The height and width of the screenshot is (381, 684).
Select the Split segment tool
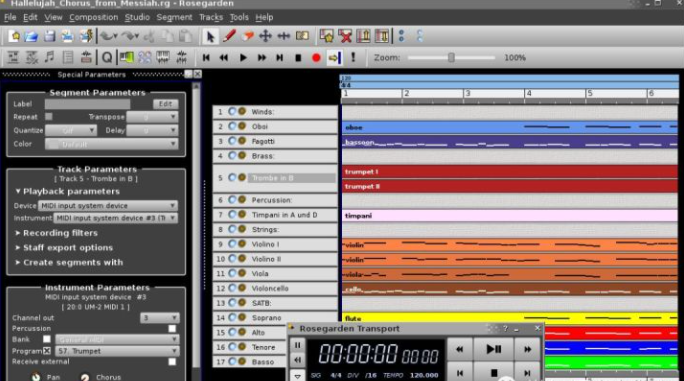[x=302, y=36]
